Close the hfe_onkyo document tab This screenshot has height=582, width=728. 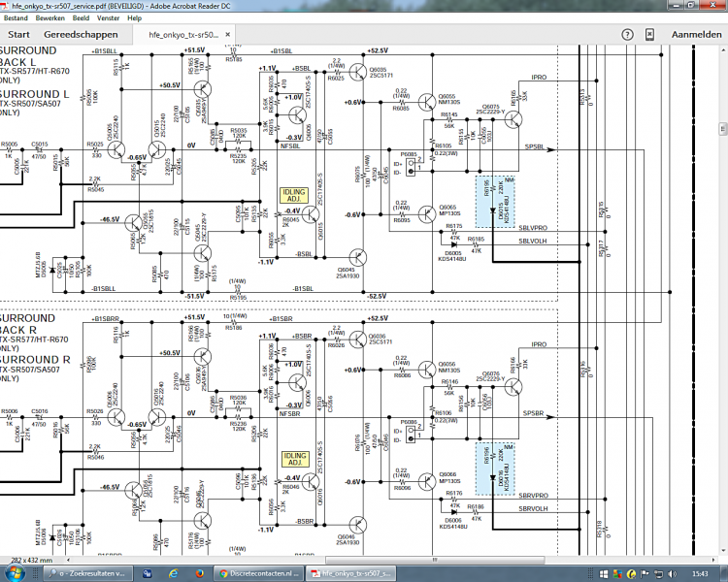pyautogui.click(x=226, y=34)
